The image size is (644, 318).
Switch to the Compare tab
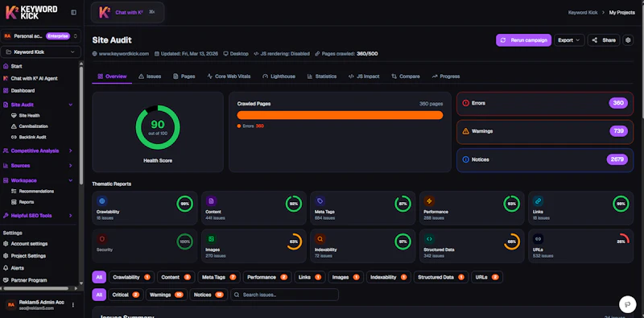coord(406,76)
